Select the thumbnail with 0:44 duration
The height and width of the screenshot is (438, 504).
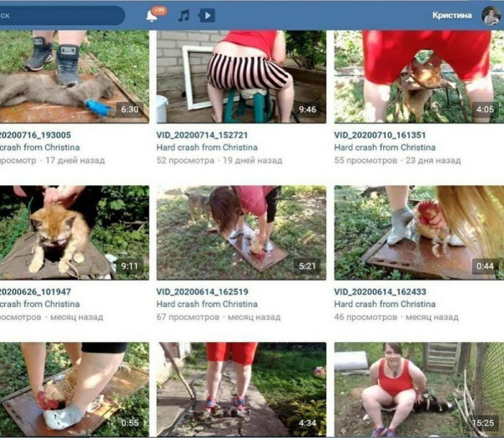click(x=419, y=233)
